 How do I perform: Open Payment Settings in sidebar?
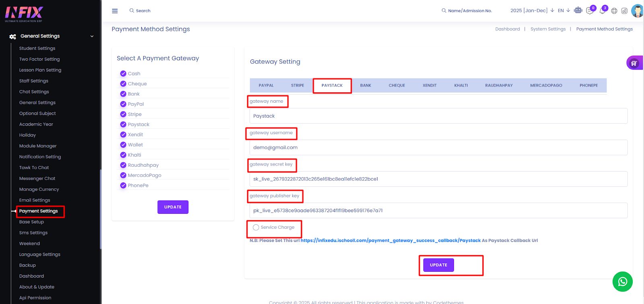[x=38, y=211]
